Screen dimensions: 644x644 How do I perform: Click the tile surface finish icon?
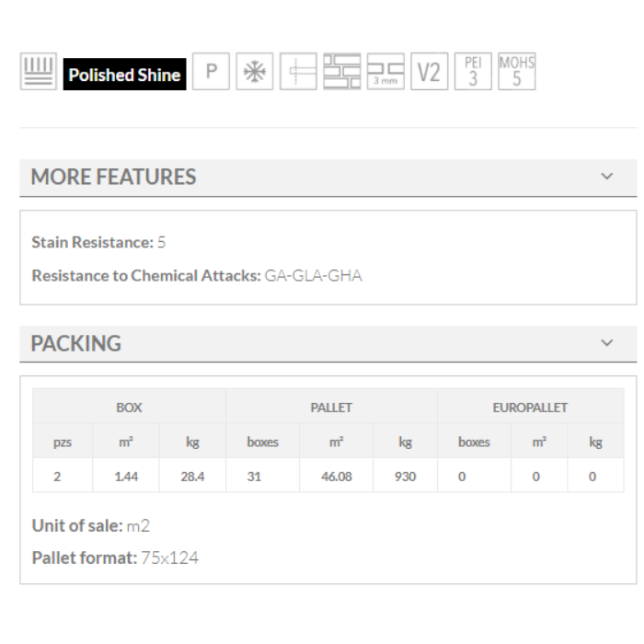point(38,73)
